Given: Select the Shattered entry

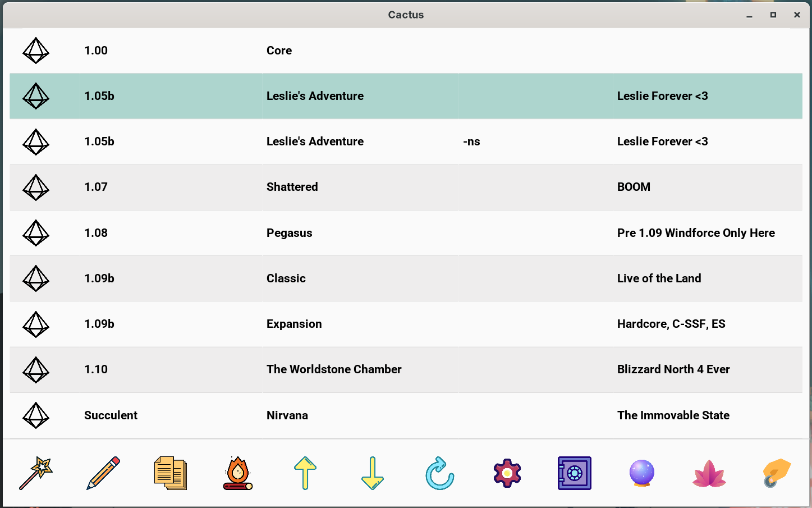Looking at the screenshot, I should point(292,187).
